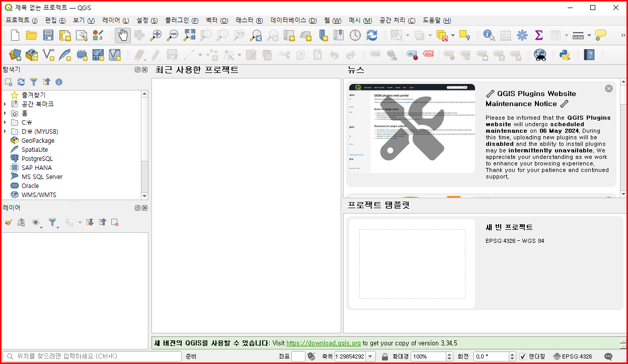Save the project with the floppy disk icon

[x=48, y=35]
